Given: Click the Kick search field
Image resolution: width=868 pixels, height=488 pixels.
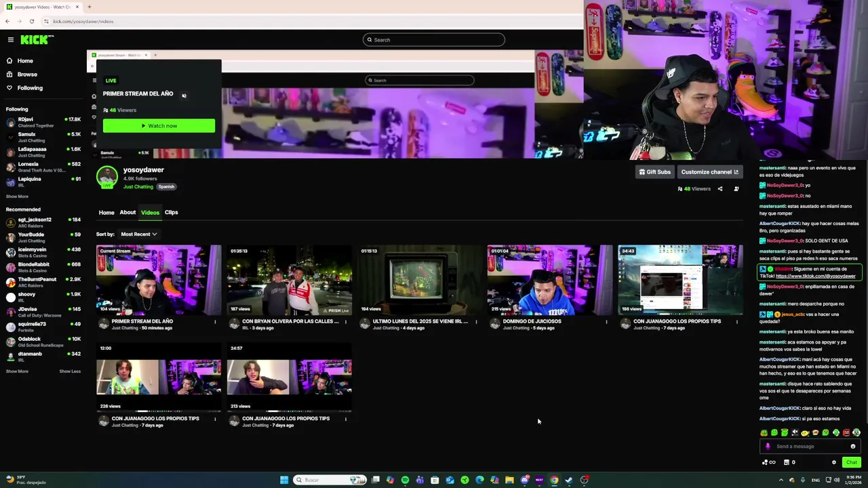Looking at the screenshot, I should (434, 40).
